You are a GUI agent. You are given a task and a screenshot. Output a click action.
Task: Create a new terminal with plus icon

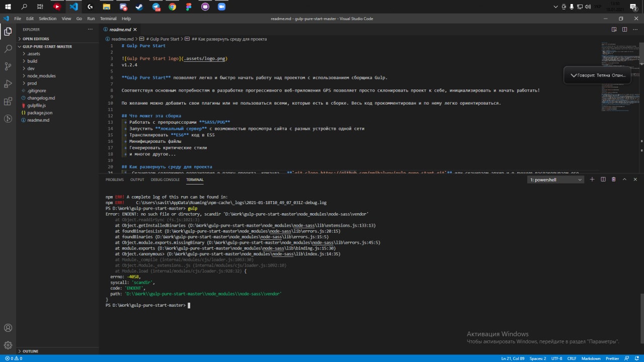(592, 179)
